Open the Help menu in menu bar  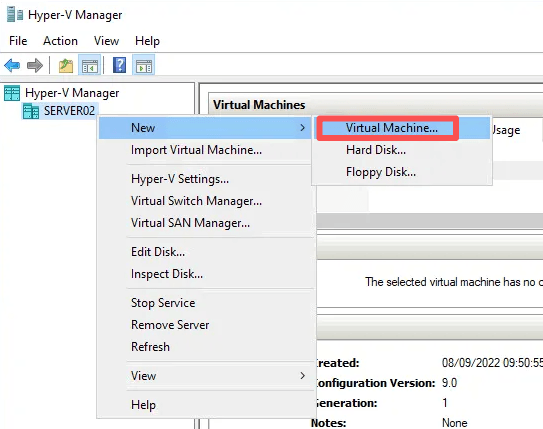click(147, 41)
